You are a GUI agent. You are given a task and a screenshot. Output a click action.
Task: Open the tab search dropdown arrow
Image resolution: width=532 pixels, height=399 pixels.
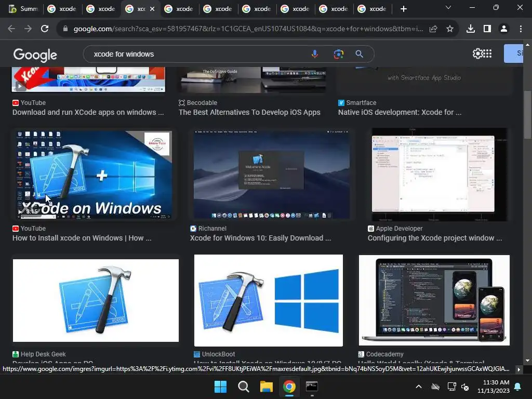448,7
